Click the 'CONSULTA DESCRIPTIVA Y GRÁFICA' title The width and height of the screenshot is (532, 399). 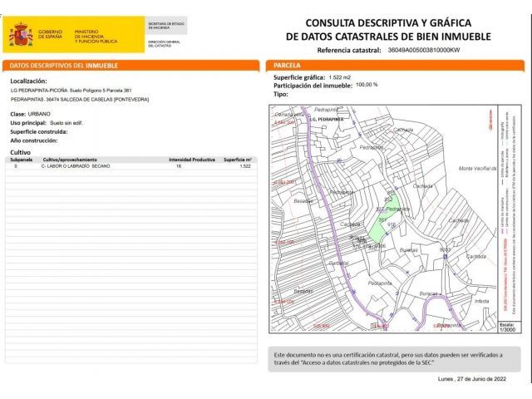point(388,23)
